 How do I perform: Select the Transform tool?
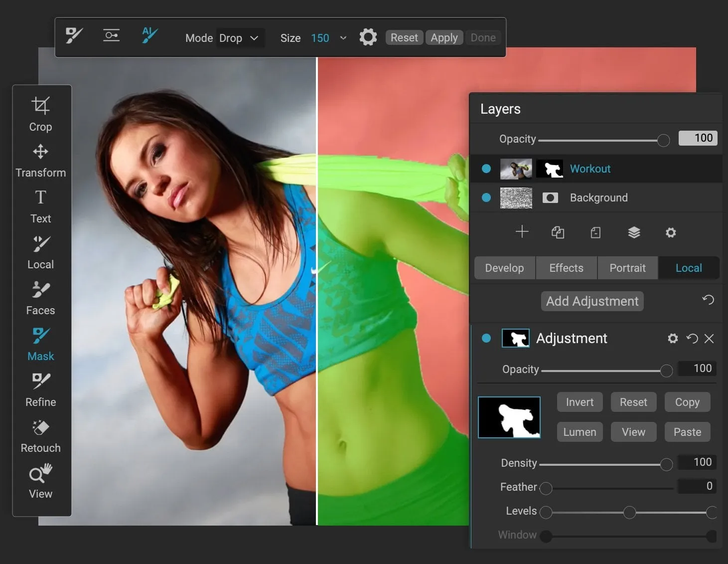40,160
